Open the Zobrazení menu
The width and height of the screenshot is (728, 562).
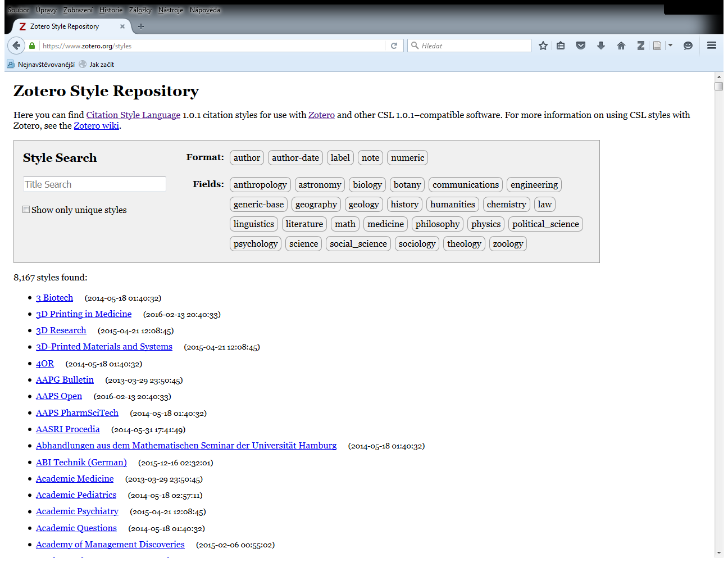pyautogui.click(x=78, y=10)
